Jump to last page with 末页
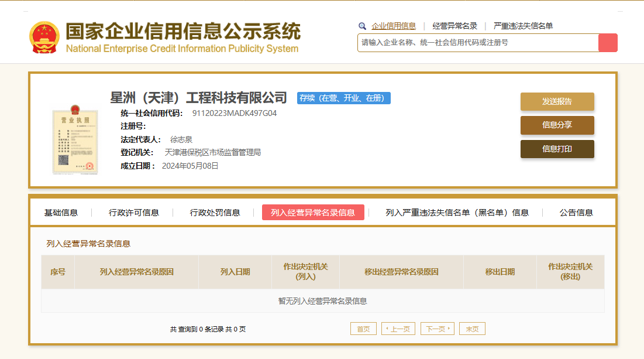 tap(472, 329)
